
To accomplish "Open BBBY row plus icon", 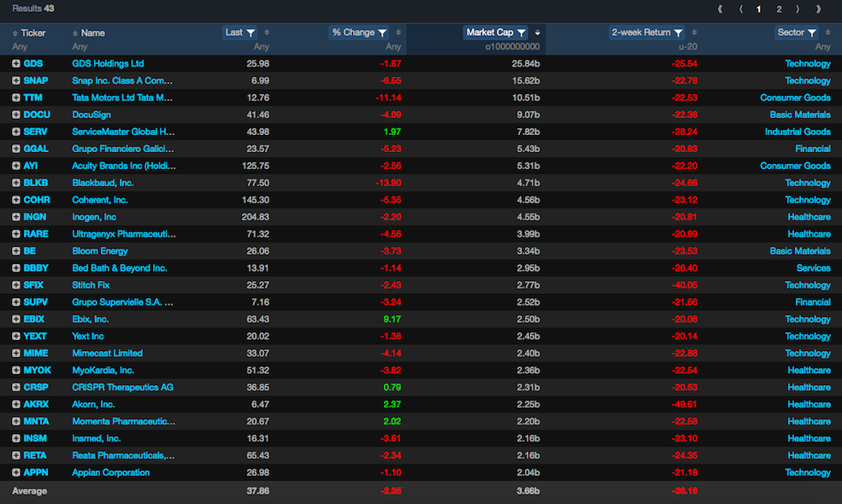I will pyautogui.click(x=16, y=268).
